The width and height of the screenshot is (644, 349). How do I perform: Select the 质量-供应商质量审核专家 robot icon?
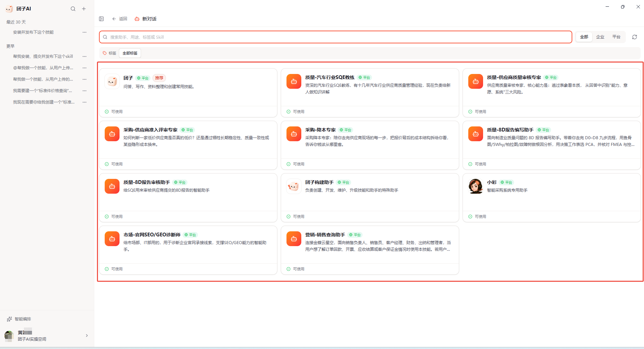[476, 81]
